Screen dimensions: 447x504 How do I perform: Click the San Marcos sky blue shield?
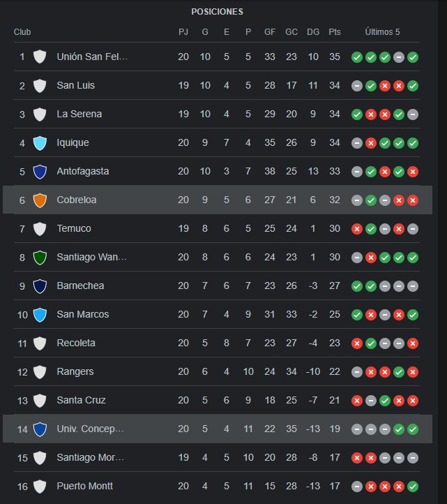(40, 315)
